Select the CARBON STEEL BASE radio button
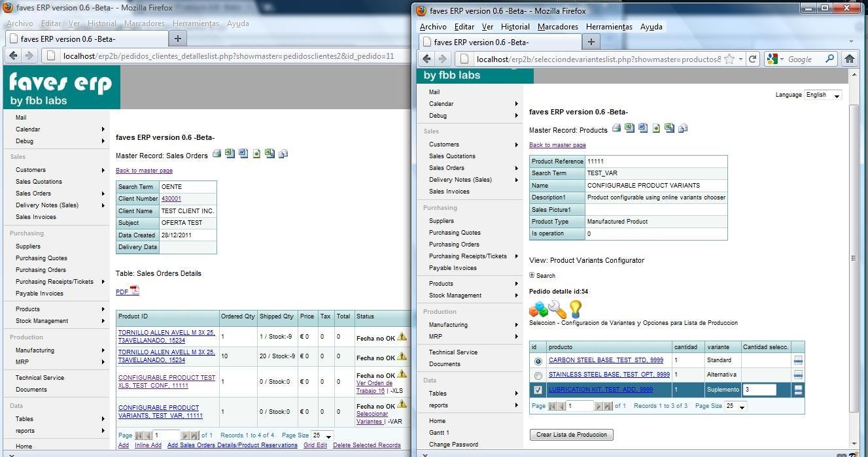868x457 pixels. click(x=537, y=360)
